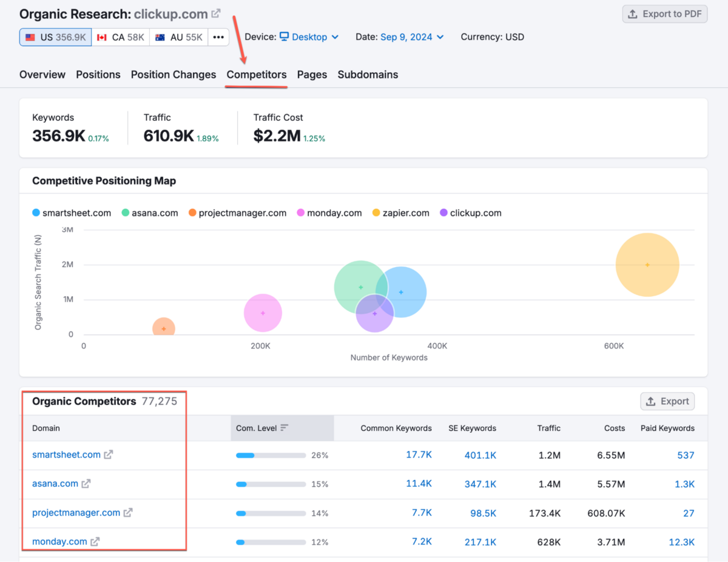The height and width of the screenshot is (562, 728).
Task: Click monday.com 12% competition level bar
Action: pyautogui.click(x=271, y=543)
